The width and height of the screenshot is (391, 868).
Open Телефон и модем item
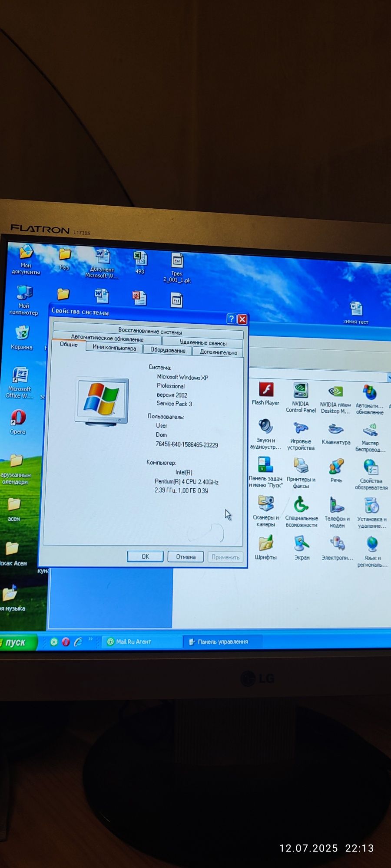(x=337, y=513)
